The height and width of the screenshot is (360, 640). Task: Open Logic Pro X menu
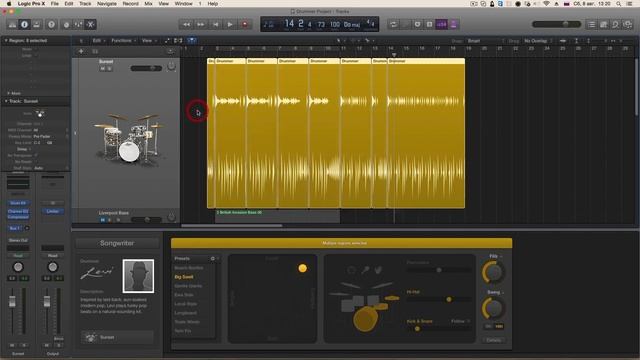(x=31, y=4)
